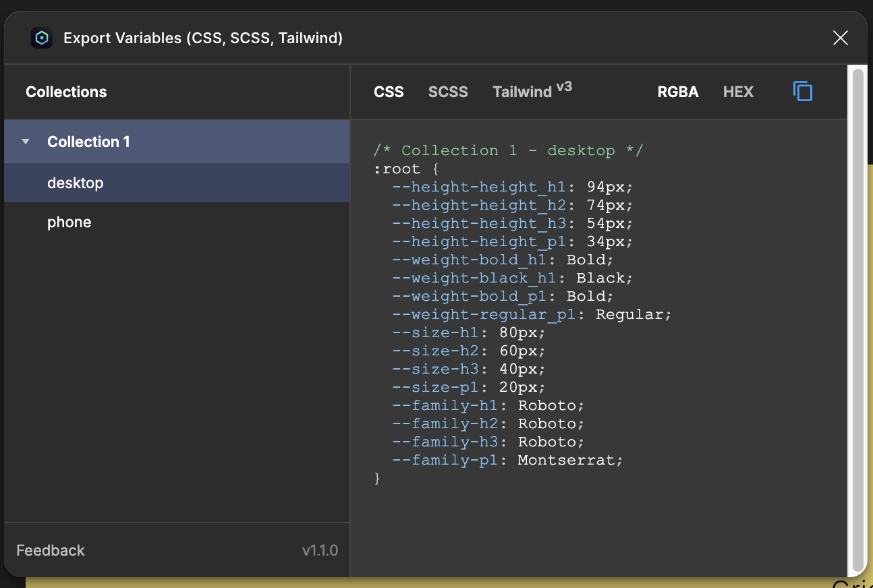
Task: Switch to the SCSS tab
Action: click(448, 92)
